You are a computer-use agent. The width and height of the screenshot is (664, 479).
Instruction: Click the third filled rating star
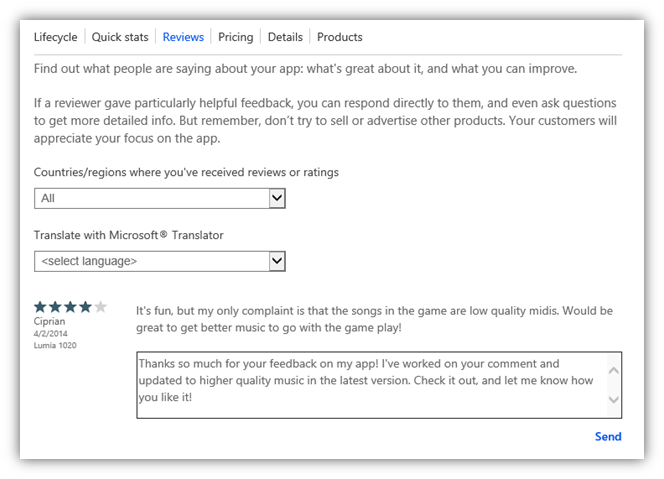point(70,307)
